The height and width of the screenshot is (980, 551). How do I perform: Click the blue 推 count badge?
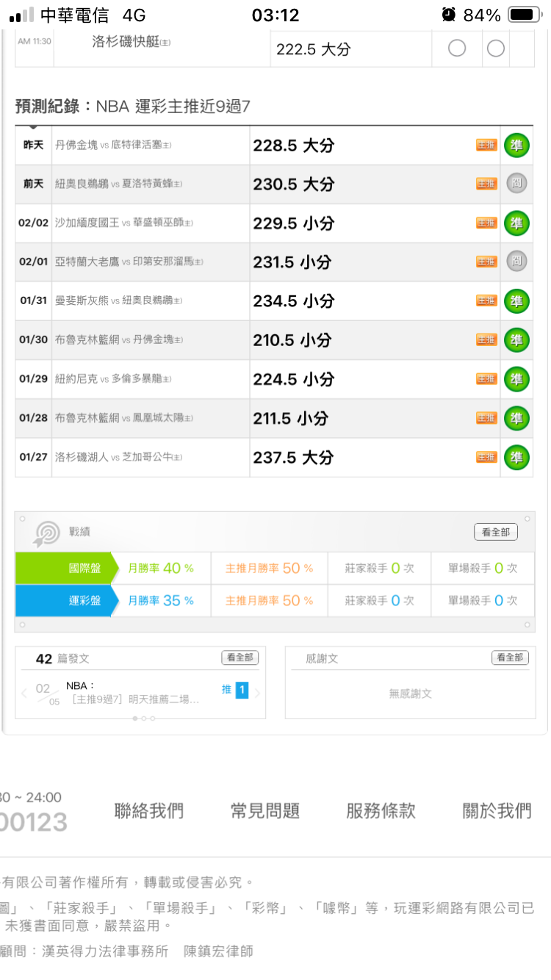click(242, 691)
